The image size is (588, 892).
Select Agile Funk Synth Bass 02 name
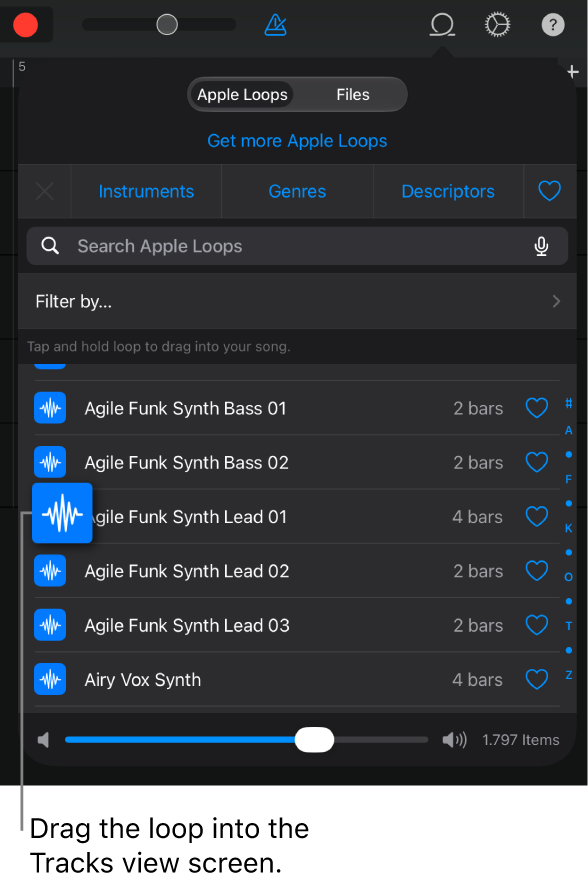(187, 462)
